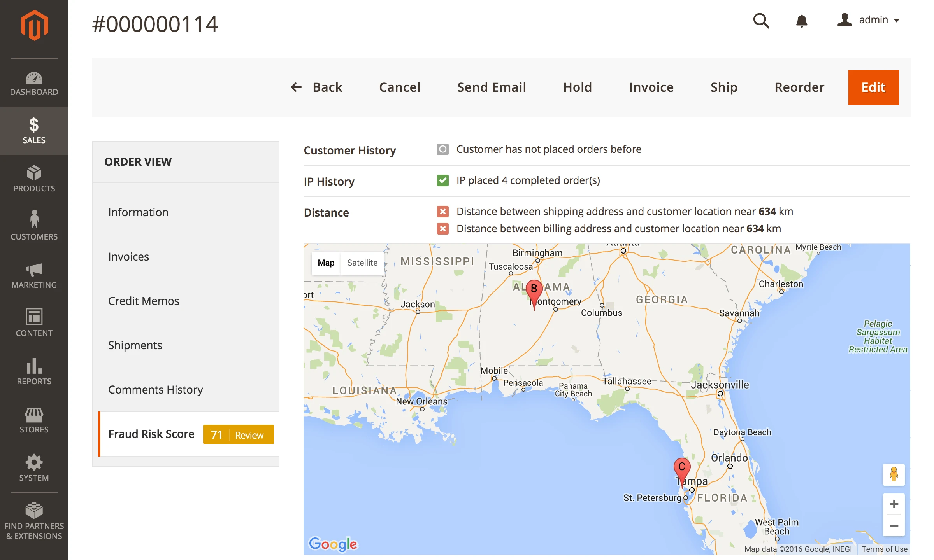Open the admin search magnifier

click(x=761, y=21)
